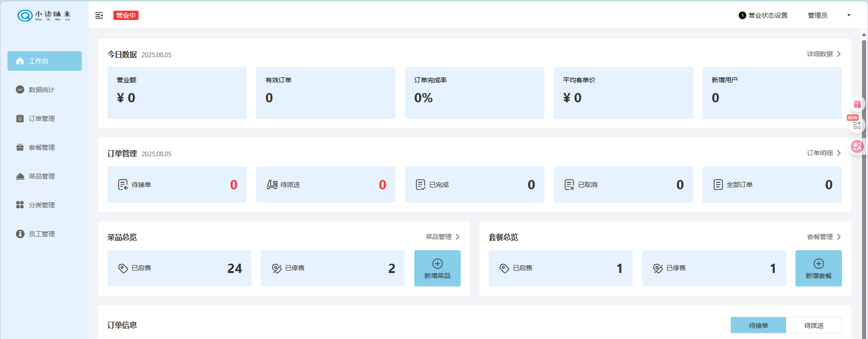The height and width of the screenshot is (339, 868).
Task: Open the 全部订单 card
Action: [x=772, y=185]
